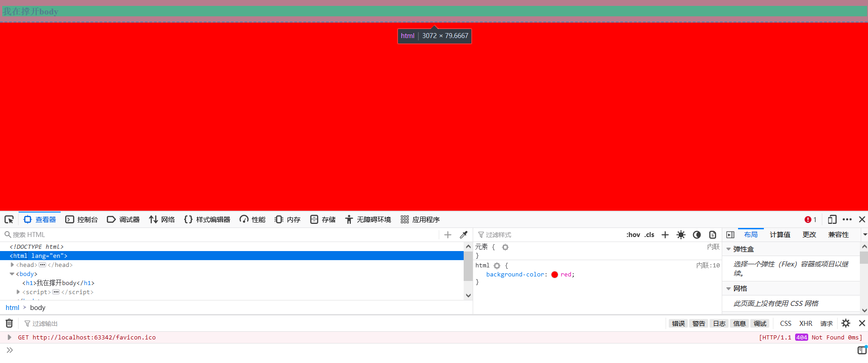Activate the element picker tool
The width and height of the screenshot is (868, 363).
[x=9, y=220]
